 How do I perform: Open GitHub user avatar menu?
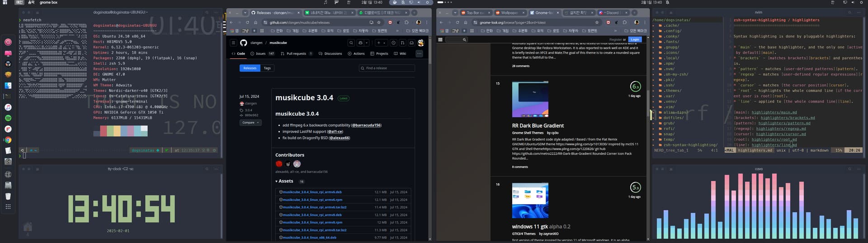pyautogui.click(x=421, y=43)
